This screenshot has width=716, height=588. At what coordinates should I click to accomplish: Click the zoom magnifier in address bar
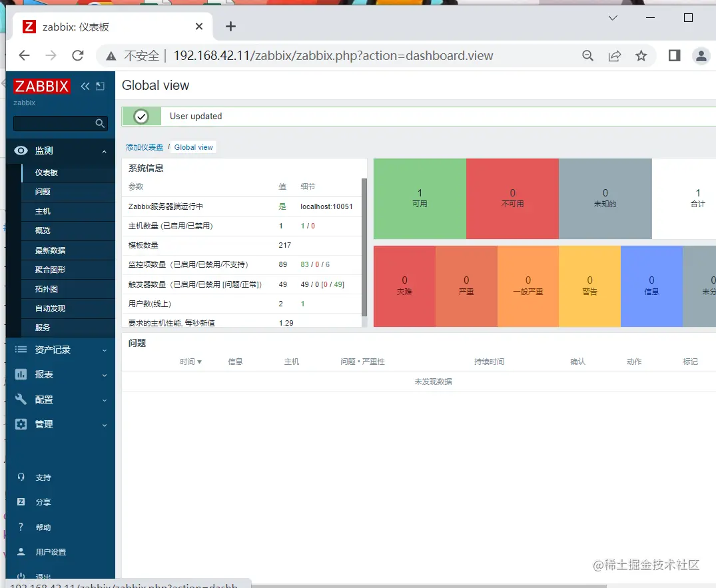587,56
